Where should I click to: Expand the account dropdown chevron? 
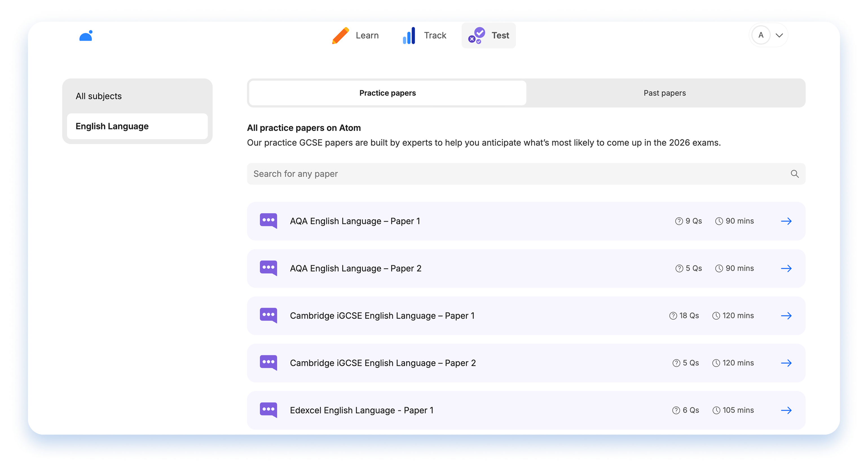click(x=779, y=35)
